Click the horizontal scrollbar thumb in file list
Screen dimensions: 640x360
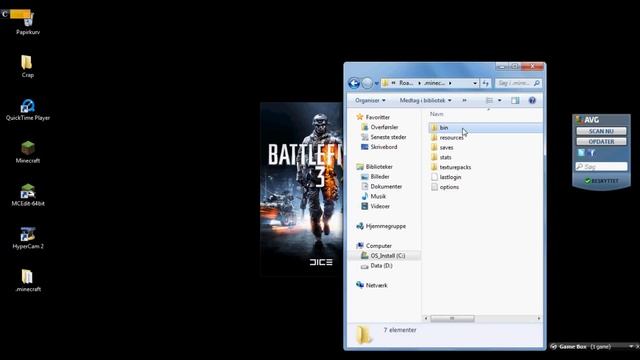click(452, 318)
